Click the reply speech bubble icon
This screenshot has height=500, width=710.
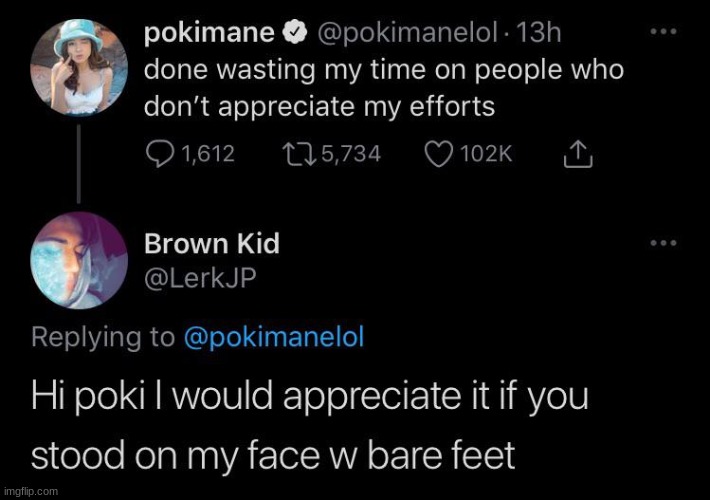(x=160, y=153)
